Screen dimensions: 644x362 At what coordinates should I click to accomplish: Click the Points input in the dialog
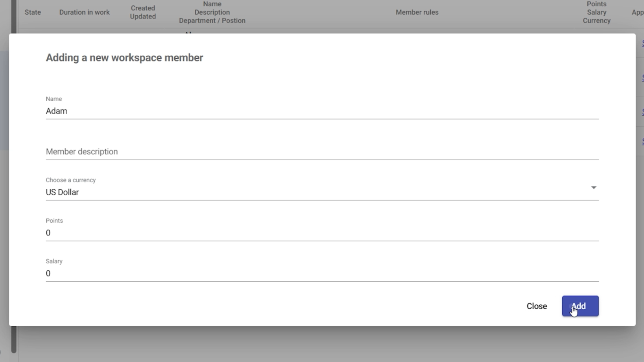(x=322, y=233)
